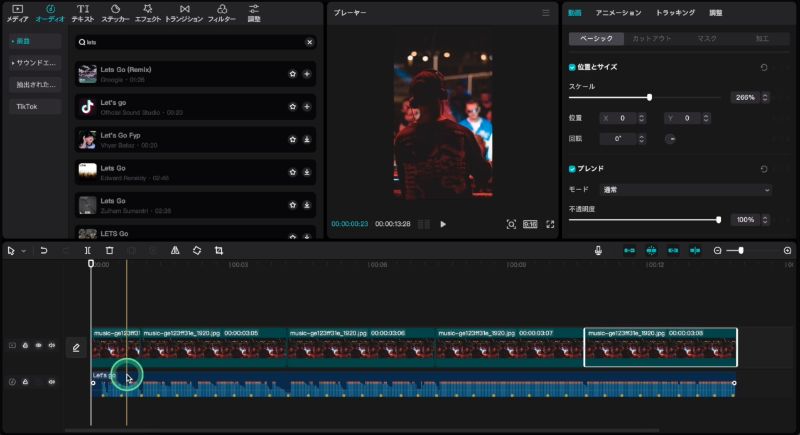The width and height of the screenshot is (800, 435).
Task: Hide the video track with eye icon
Action: click(38, 345)
